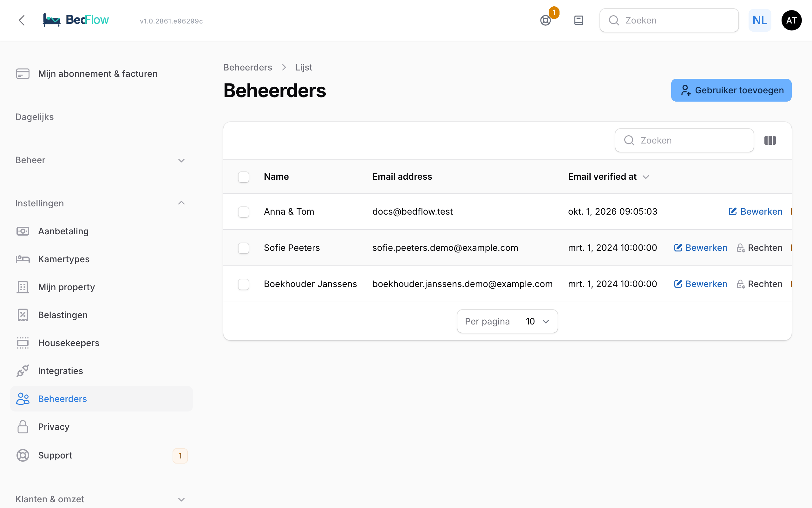812x508 pixels.
Task: Expand the Beheer sidebar section
Action: [101, 160]
